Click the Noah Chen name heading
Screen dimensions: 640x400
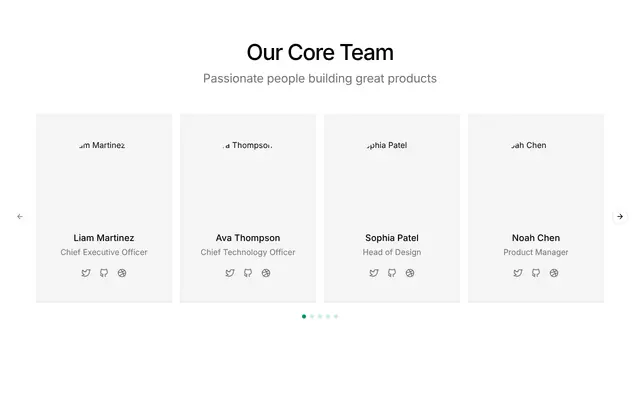[x=536, y=238]
